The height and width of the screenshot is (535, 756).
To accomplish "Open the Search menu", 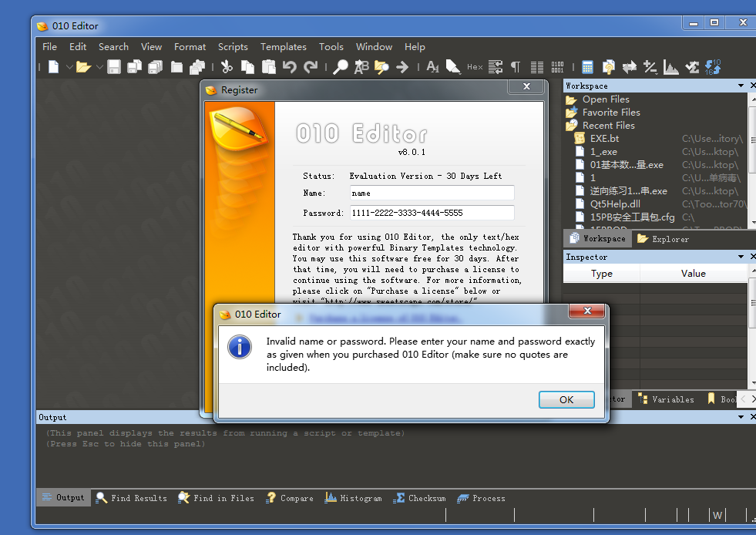I will pos(114,47).
